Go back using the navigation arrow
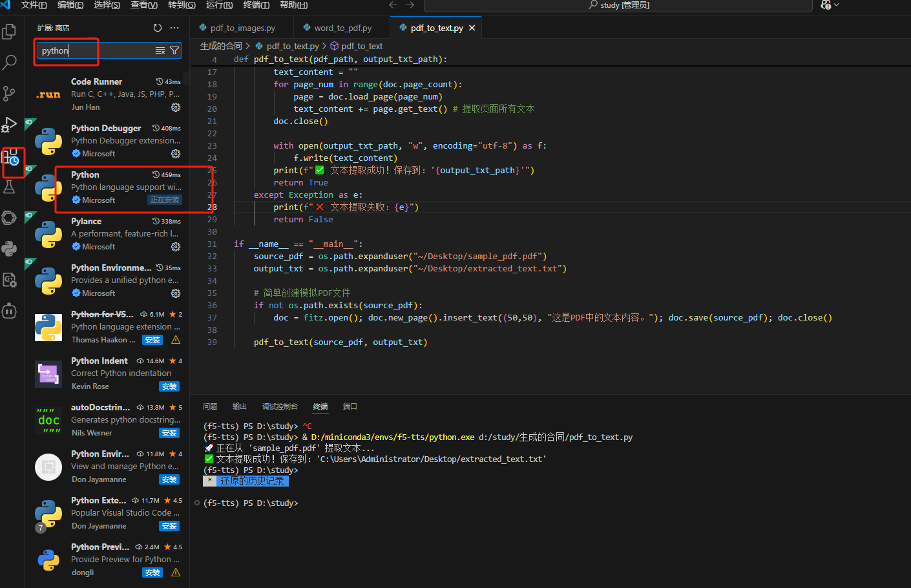This screenshot has height=588, width=911. point(393,5)
